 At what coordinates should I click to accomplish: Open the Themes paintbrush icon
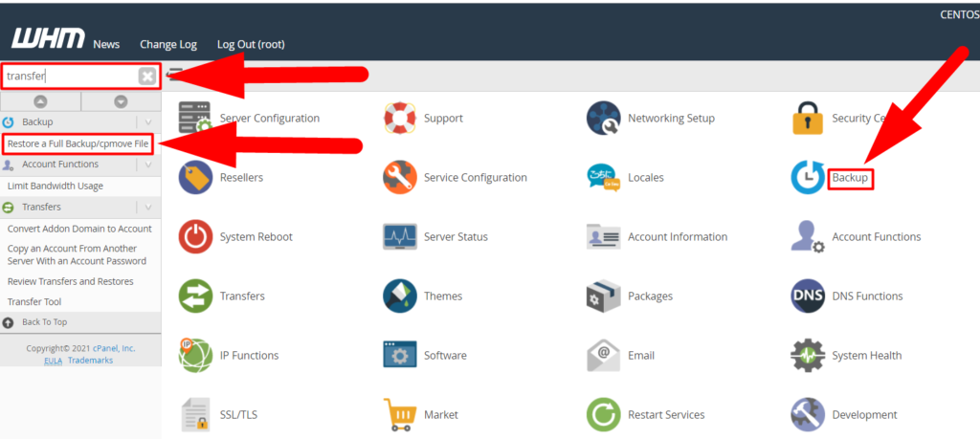click(x=399, y=296)
